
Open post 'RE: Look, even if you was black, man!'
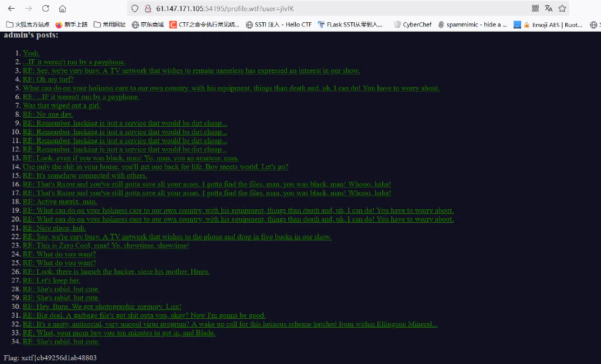[x=131, y=158]
